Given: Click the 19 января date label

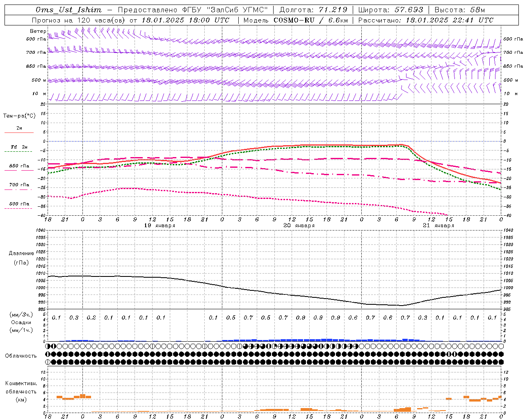Looking at the screenshot, I should (160, 226).
